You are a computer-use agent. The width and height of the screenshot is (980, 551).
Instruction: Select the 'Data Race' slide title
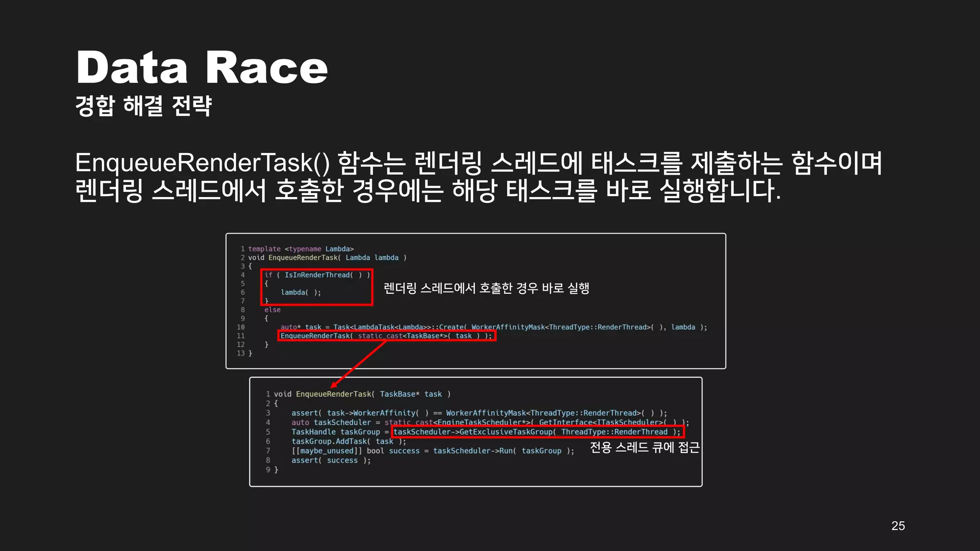(x=202, y=67)
